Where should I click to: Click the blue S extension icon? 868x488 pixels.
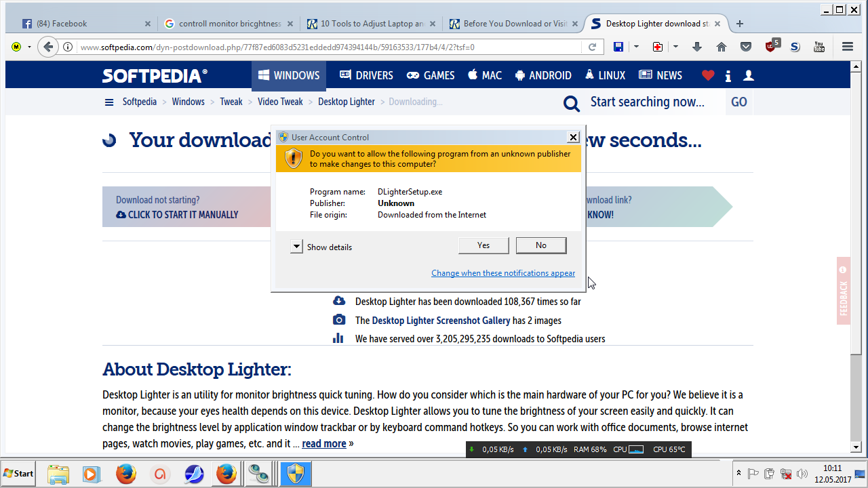[x=795, y=47]
